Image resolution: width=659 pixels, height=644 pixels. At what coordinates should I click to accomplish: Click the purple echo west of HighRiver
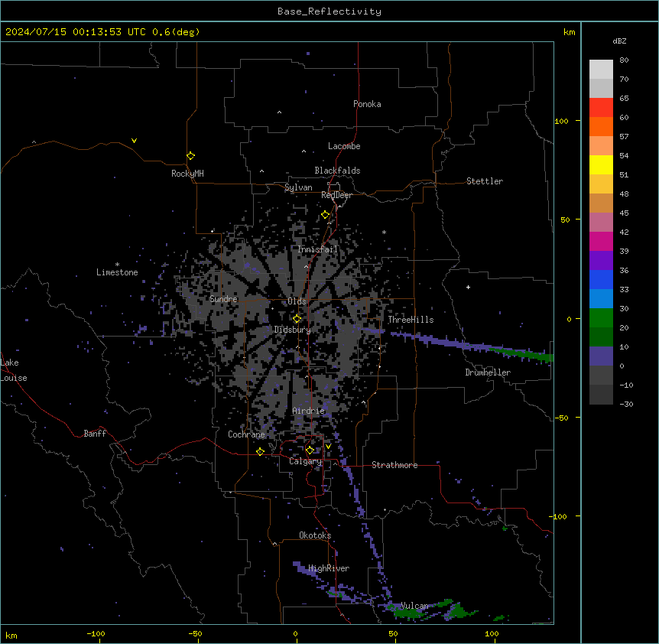tap(304, 568)
